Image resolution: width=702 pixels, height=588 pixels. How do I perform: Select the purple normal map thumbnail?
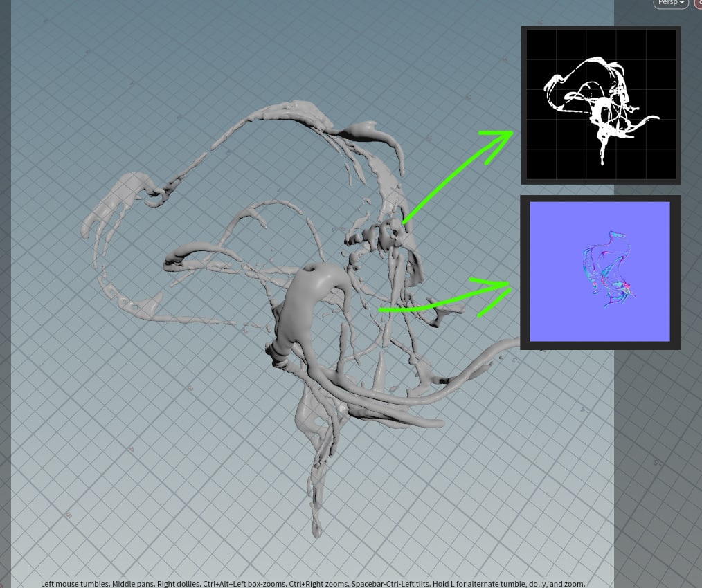click(x=600, y=272)
